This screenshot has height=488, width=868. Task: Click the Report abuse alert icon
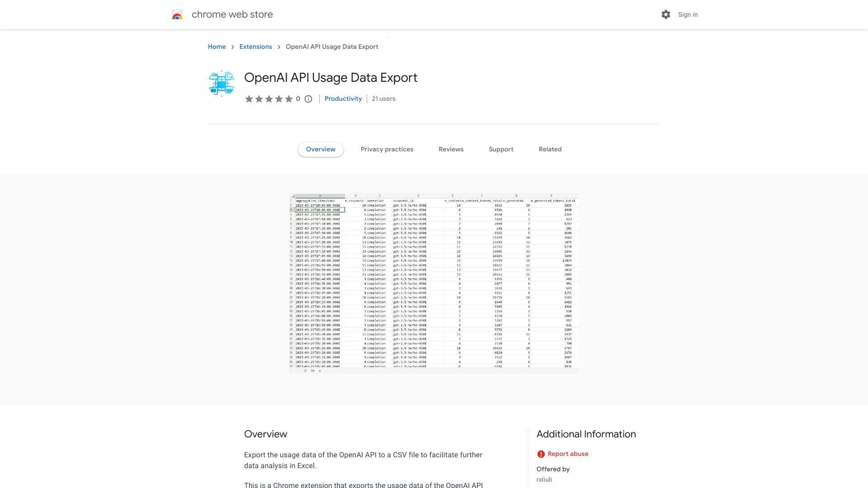pyautogui.click(x=541, y=454)
